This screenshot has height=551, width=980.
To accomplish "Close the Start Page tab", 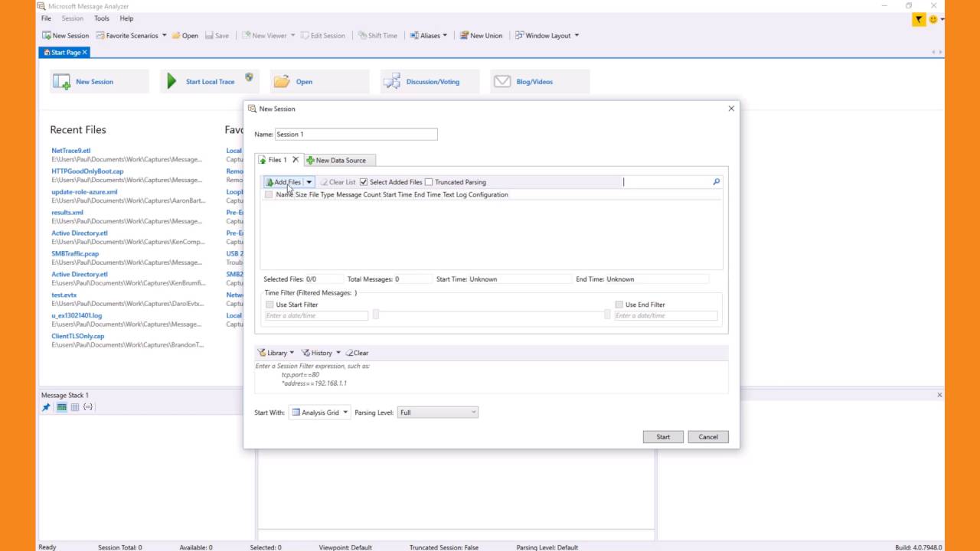I will point(85,52).
